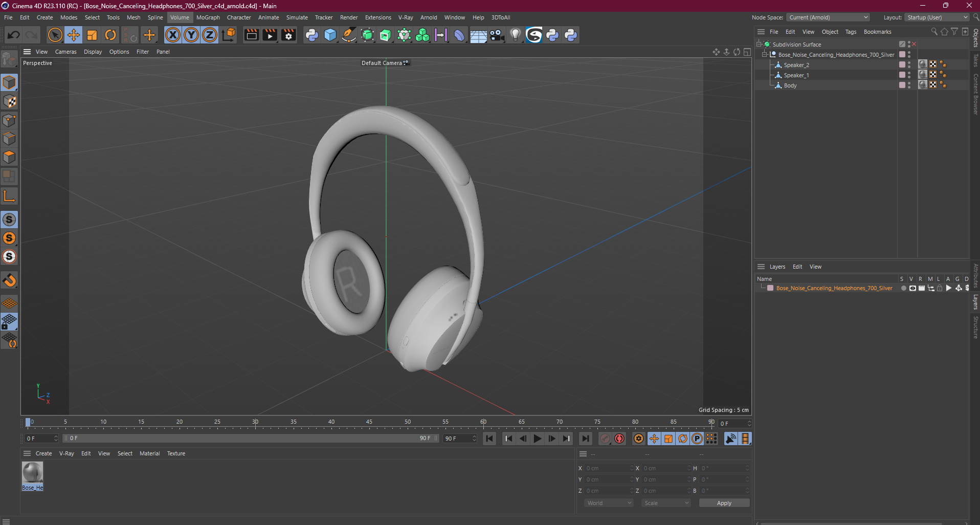This screenshot has height=525, width=980.
Task: Click the X position input field
Action: tap(608, 468)
